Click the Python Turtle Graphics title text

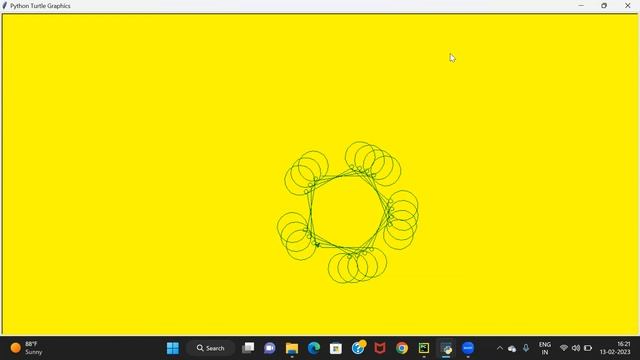[40, 6]
